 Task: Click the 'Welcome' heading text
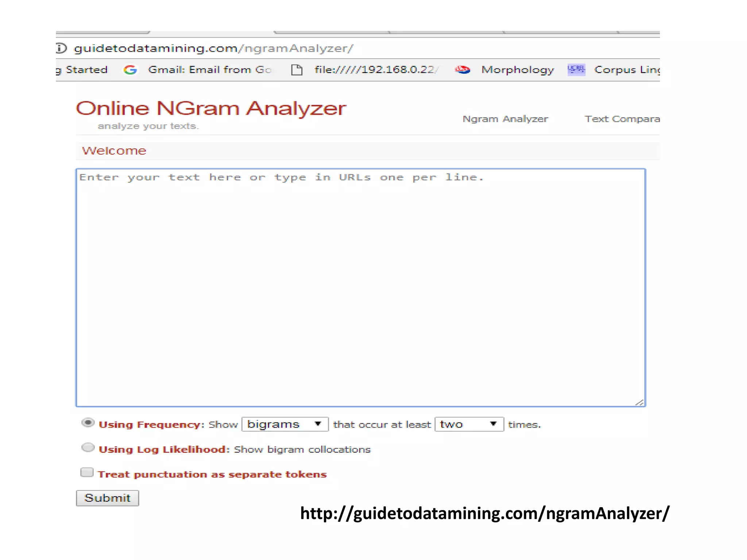[x=114, y=151]
